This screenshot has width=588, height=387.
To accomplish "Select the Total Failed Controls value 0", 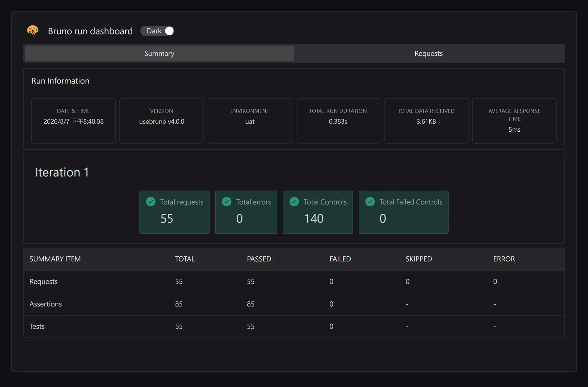I will pyautogui.click(x=383, y=219).
